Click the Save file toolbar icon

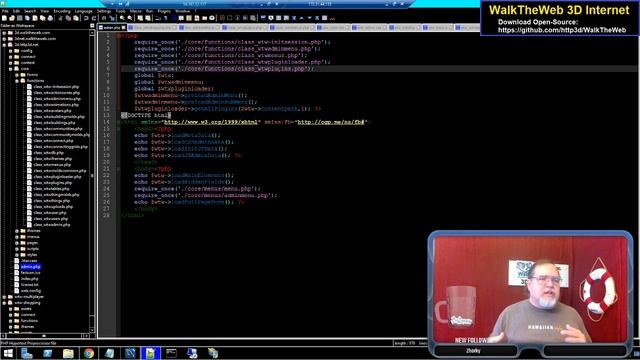[x=19, y=18]
